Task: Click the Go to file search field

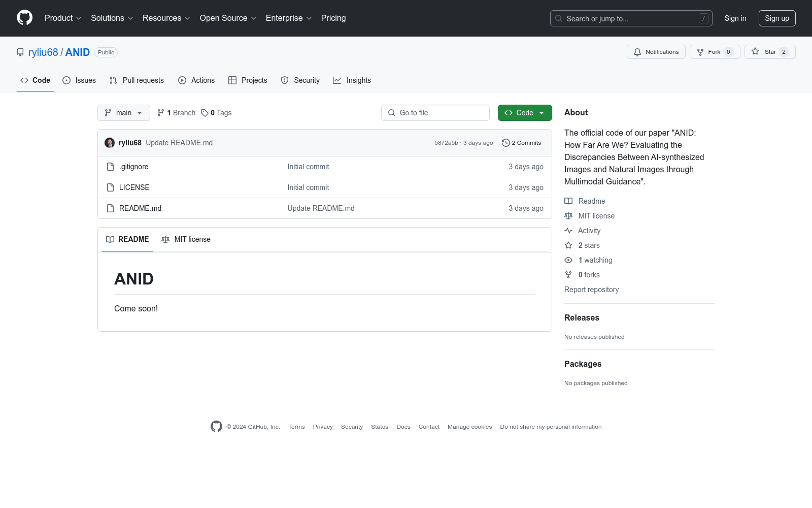Action: click(x=435, y=113)
